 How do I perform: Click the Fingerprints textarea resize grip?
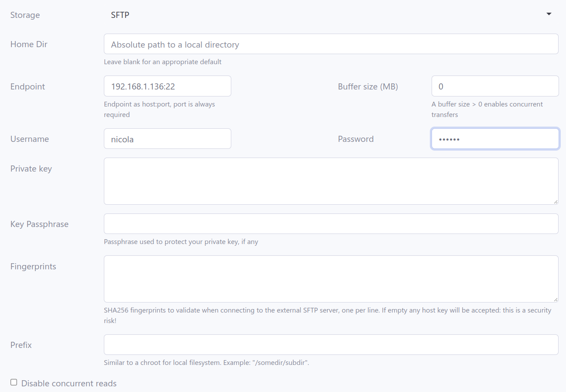pos(556,299)
